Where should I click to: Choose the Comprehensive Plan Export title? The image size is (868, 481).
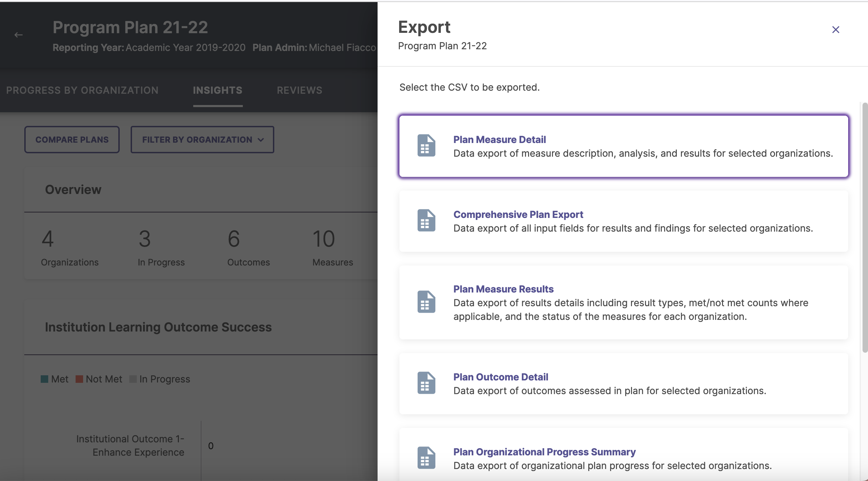tap(518, 214)
